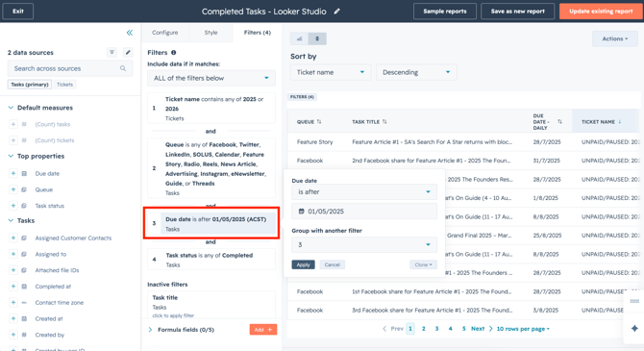Switch to chart view icon
This screenshot has height=351, width=644.
[299, 38]
